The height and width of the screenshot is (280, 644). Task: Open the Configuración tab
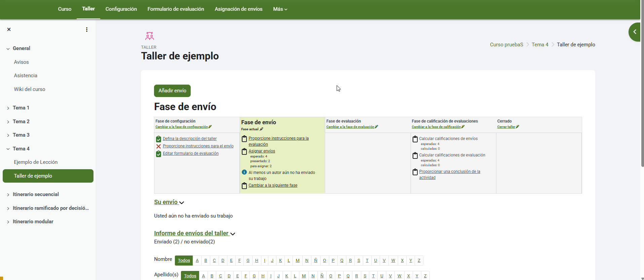click(121, 9)
